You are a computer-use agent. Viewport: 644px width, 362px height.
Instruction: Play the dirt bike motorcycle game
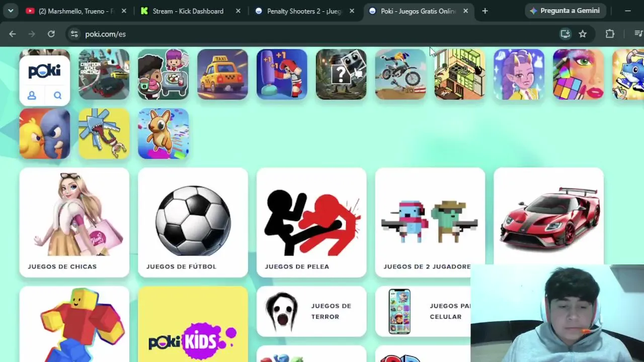[x=400, y=74]
